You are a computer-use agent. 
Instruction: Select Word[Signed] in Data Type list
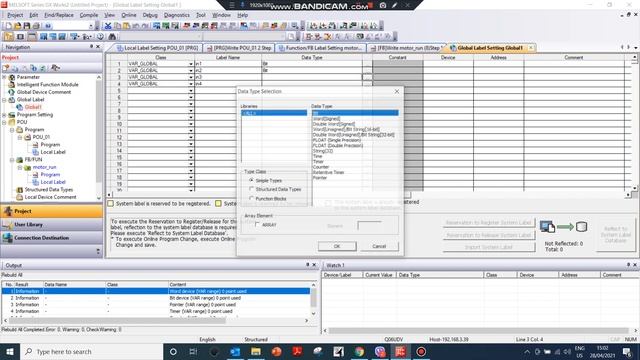[326, 119]
